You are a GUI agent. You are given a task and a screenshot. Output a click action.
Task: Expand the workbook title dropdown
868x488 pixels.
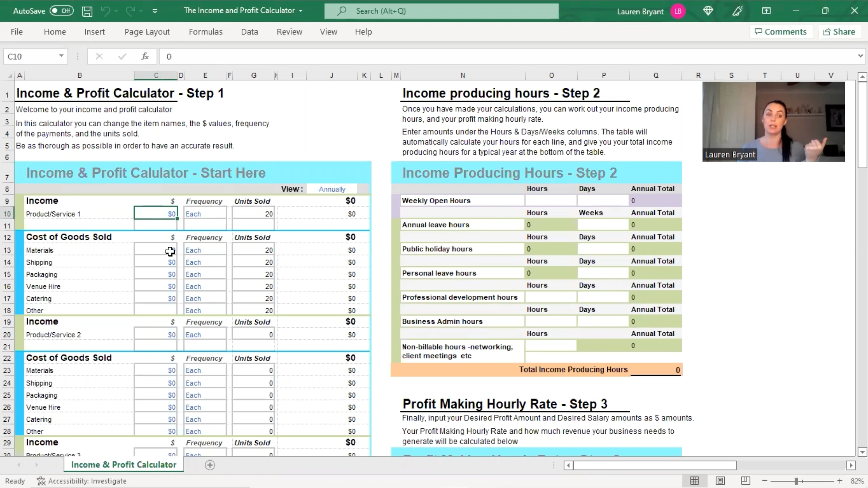tap(301, 11)
